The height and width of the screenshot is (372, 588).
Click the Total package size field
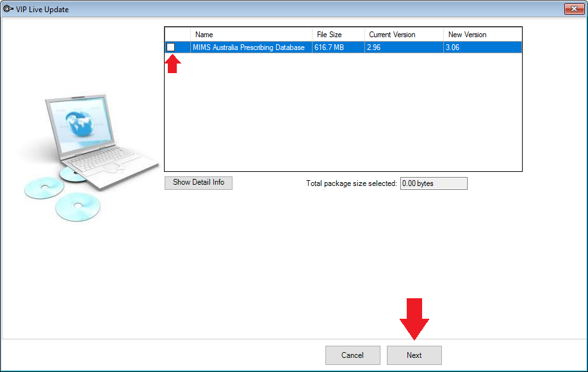pos(434,183)
